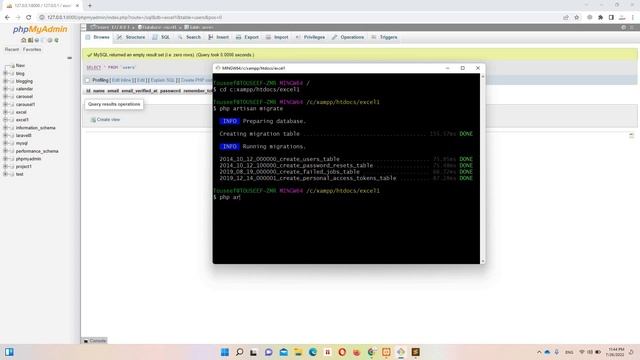Select New database entry in tree

[20, 65]
